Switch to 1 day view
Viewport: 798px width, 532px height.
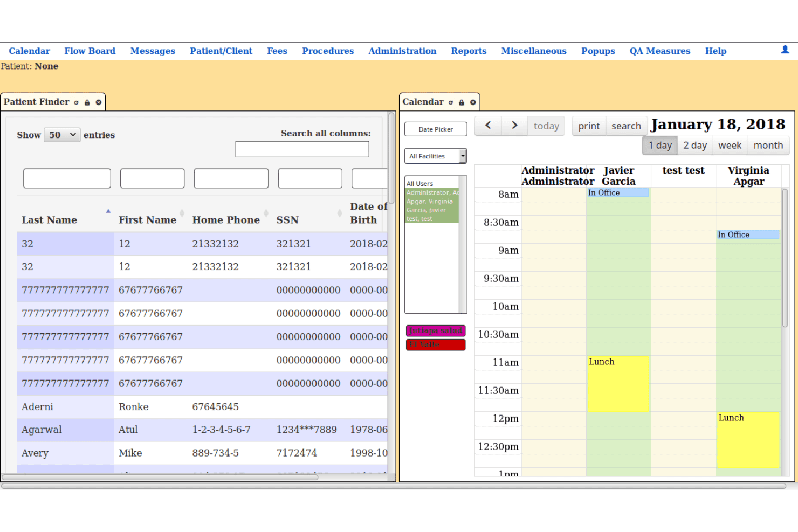pos(660,146)
